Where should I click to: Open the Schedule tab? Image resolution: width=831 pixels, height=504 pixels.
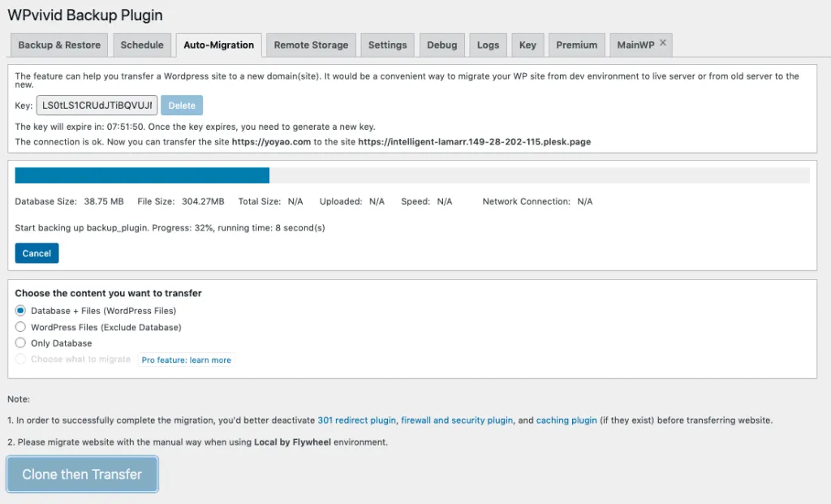click(142, 45)
